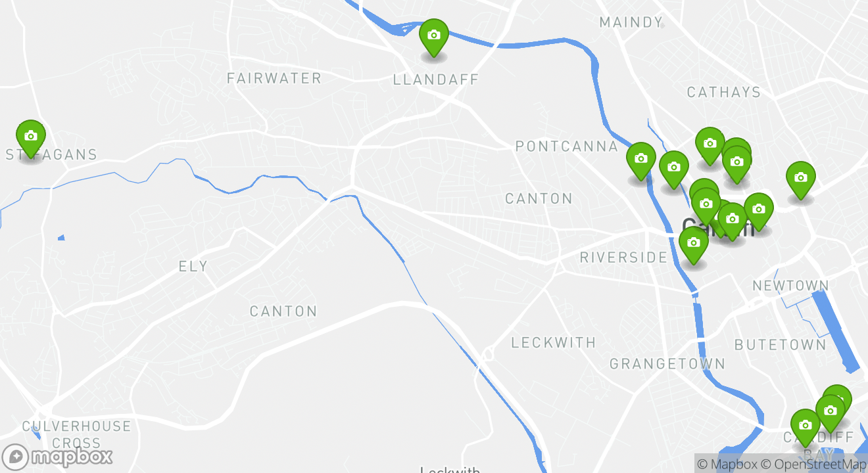Open the © OpenStreetMap attribution link
Screen dimensions: 868x473
point(815,464)
